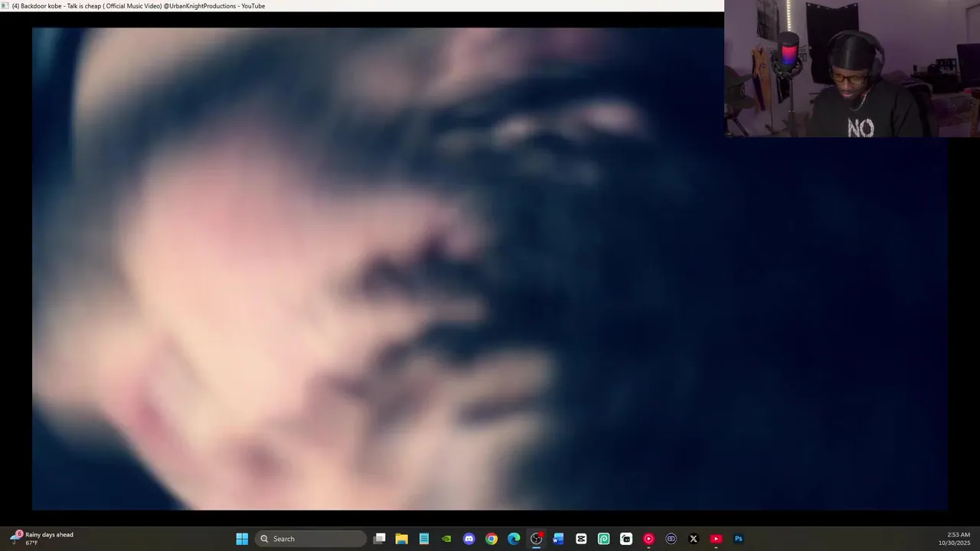The image size is (980, 551).
Task: Click the webcam overlay of the streamer
Action: point(851,69)
